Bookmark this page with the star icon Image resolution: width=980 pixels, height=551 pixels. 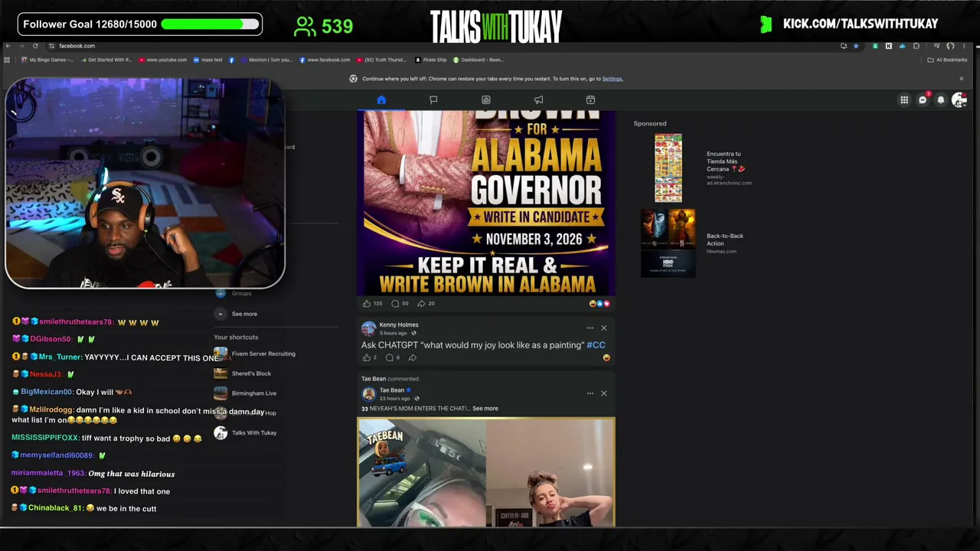856,46
